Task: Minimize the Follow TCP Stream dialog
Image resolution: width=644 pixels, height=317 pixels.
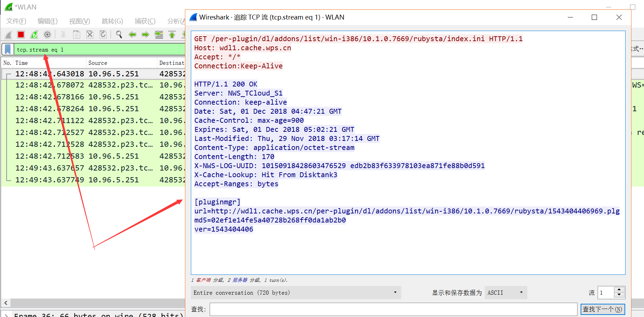Action: [x=570, y=17]
